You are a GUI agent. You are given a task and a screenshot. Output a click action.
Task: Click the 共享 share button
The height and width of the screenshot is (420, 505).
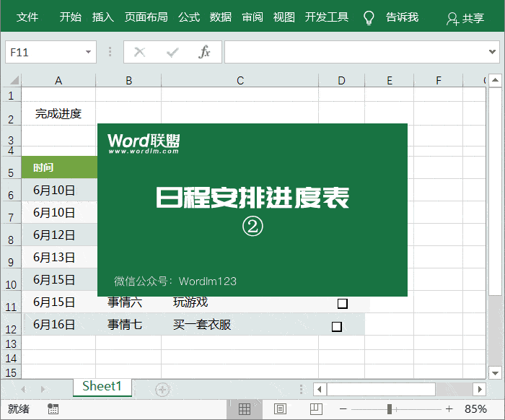pyautogui.click(x=465, y=18)
